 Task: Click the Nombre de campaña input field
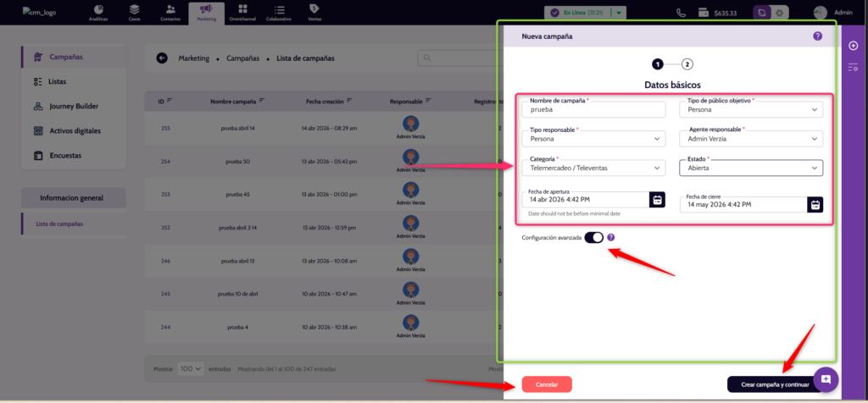point(593,109)
